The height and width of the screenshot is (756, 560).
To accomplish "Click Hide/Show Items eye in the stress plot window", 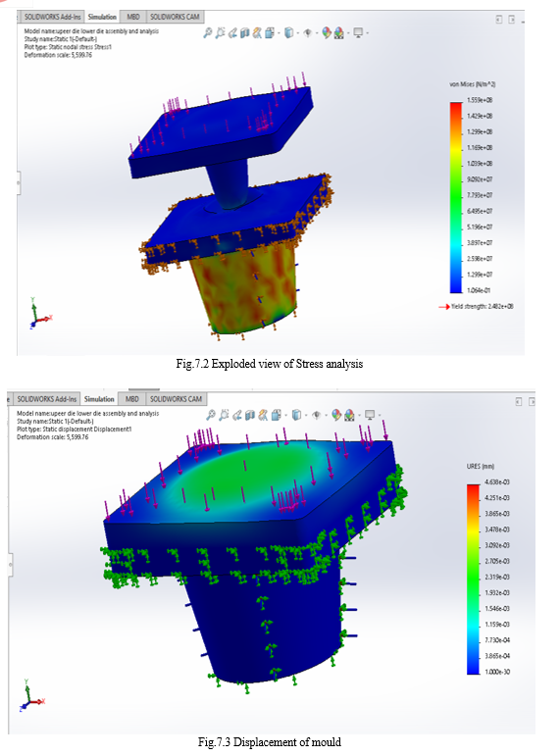I will point(308,32).
